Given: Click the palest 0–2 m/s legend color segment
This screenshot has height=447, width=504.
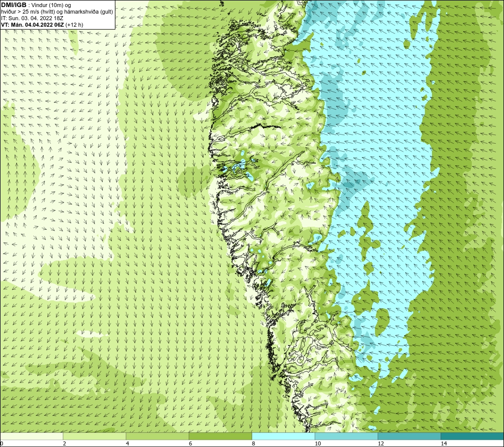Looking at the screenshot, I should pos(31,436).
